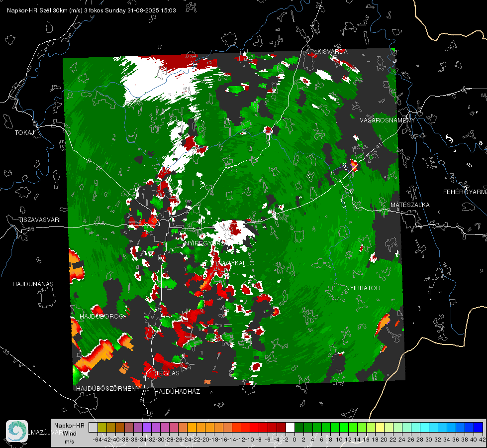487x448 pixels.
Task: Click the NAGYKÁLLÓ town label
Action: (x=236, y=263)
